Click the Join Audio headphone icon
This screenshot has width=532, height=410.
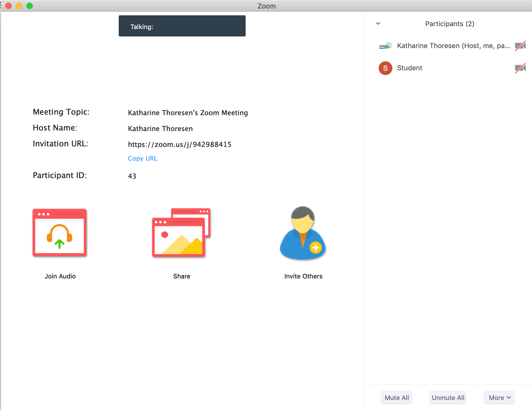pos(60,233)
